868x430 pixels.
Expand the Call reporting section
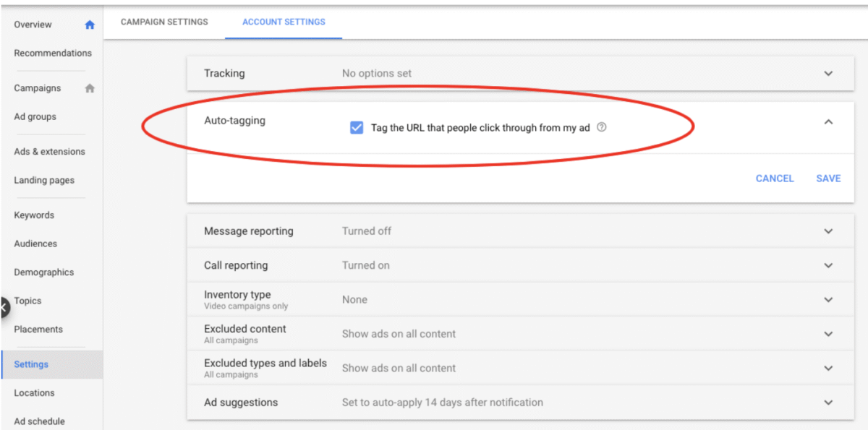pyautogui.click(x=829, y=265)
